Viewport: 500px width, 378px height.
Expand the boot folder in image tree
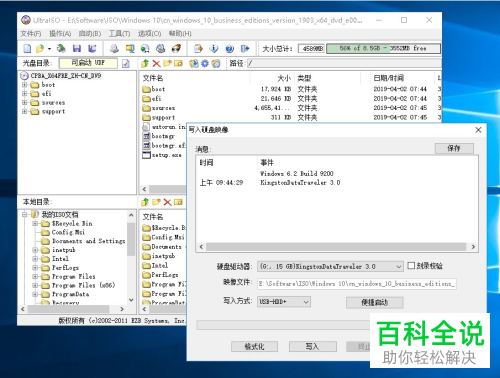click(25, 85)
